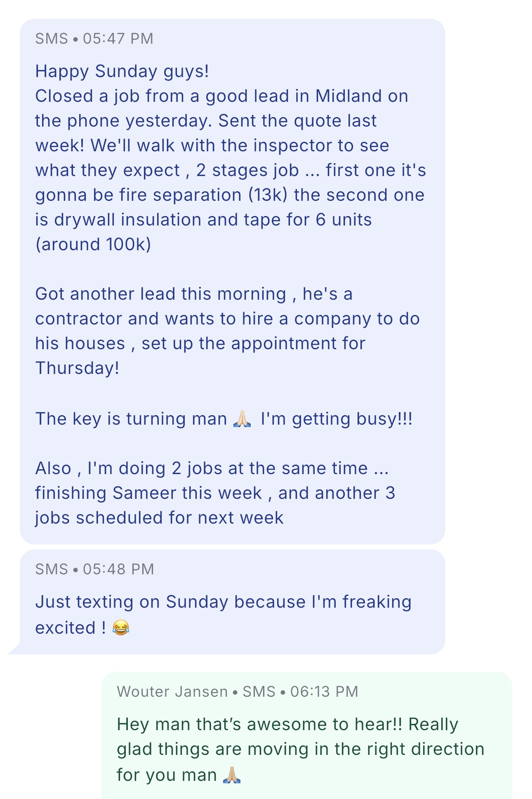This screenshot has height=799, width=532.
Task: Click the praying hands emoji after "turning man"
Action: tap(242, 419)
